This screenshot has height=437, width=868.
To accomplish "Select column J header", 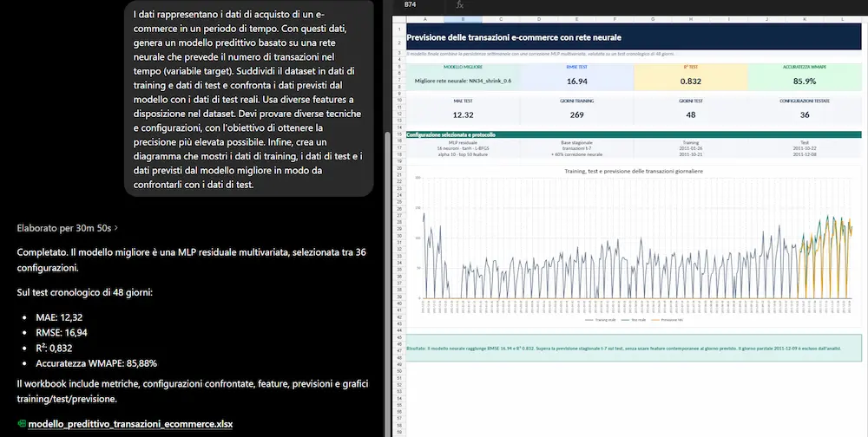I will tap(766, 19).
